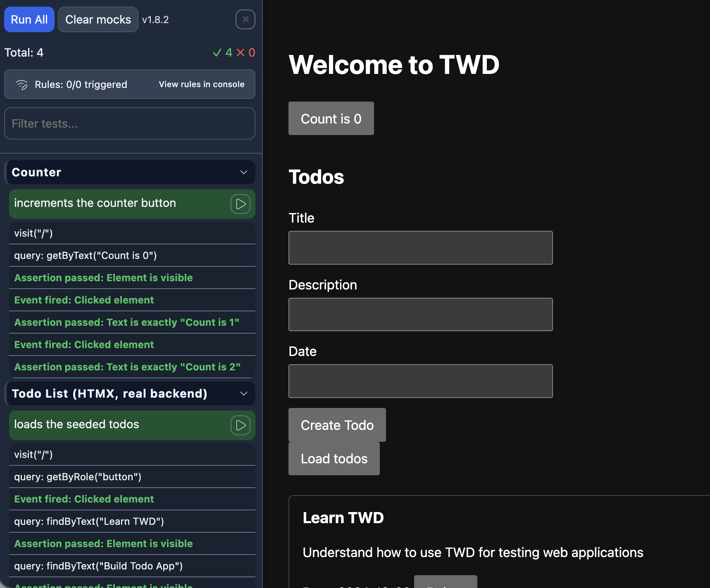This screenshot has height=588, width=710.
Task: Run the 'loads the seeded todos' test
Action: coord(241,425)
